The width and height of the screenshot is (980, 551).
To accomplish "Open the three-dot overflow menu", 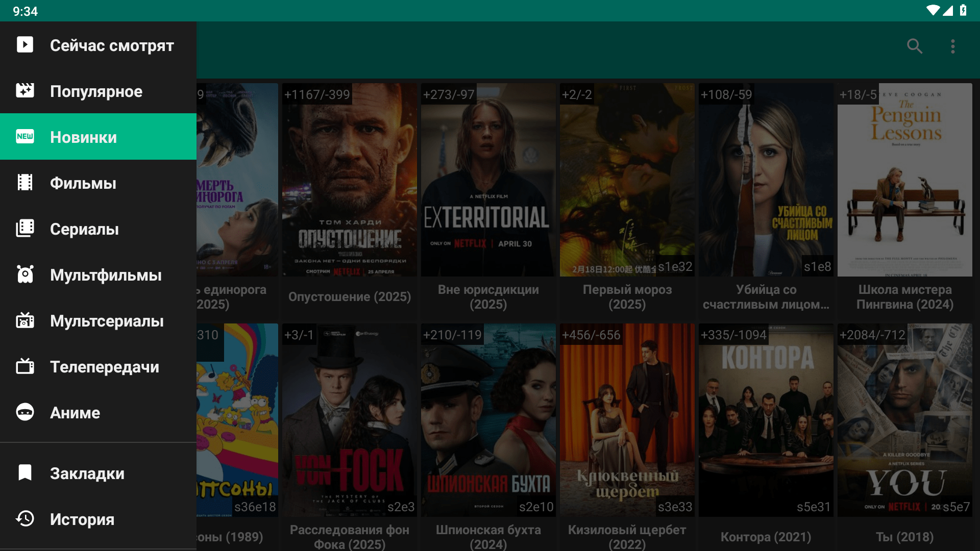I will point(952,46).
